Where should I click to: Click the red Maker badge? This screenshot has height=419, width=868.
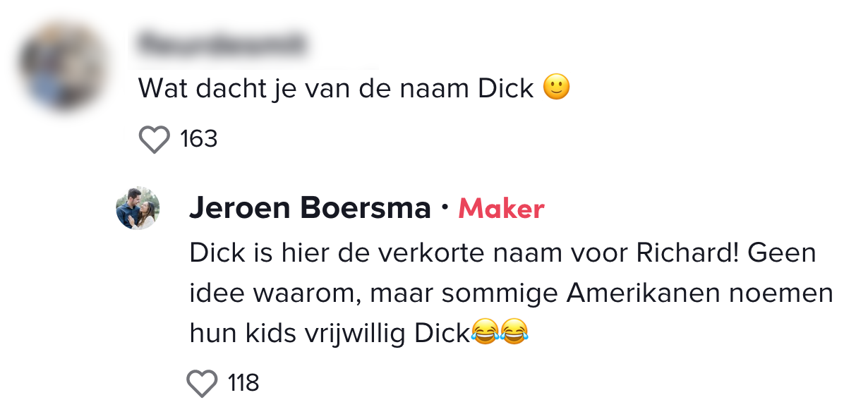coord(501,209)
